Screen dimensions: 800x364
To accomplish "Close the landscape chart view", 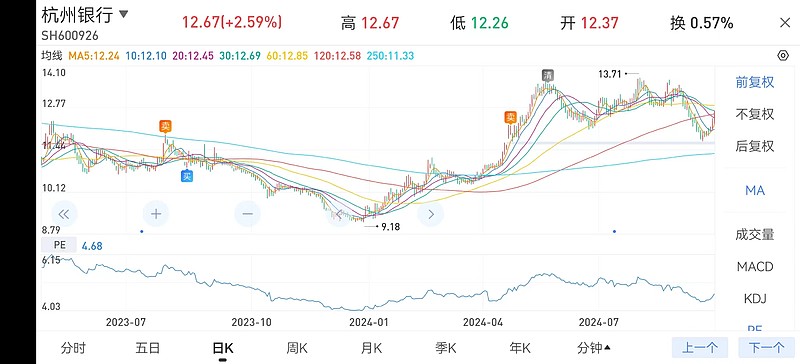I will tap(785, 22).
